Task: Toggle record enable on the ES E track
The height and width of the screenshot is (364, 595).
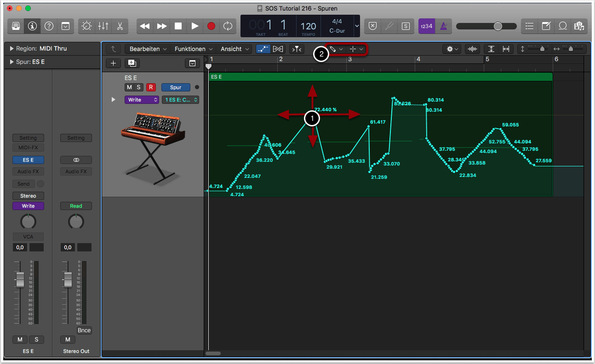Action: 150,87
